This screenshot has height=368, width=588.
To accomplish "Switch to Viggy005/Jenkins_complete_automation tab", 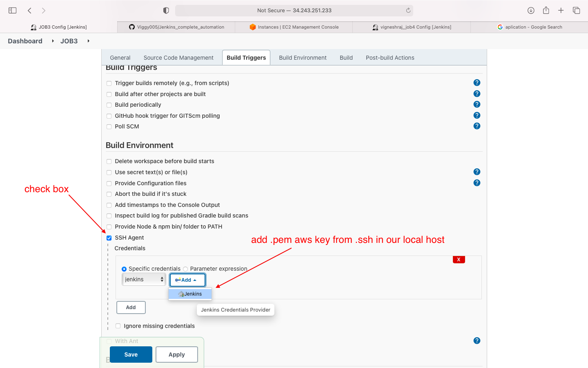I will pos(176,27).
